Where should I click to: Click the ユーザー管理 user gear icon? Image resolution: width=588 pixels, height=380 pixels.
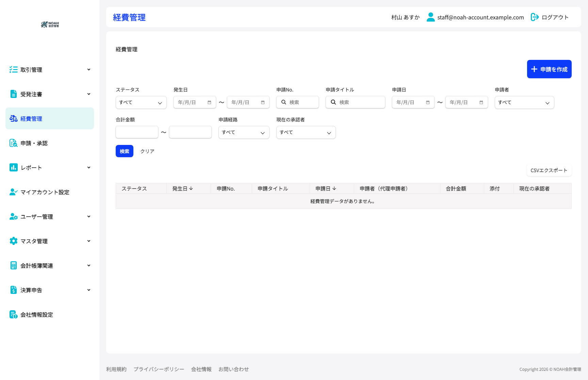point(14,216)
